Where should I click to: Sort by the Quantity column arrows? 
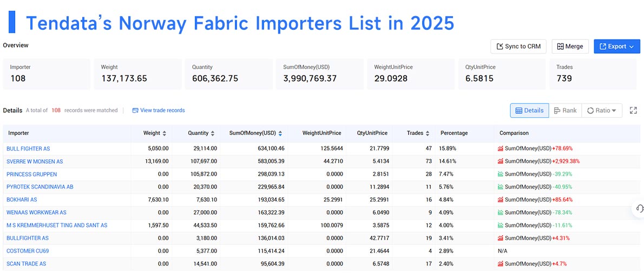click(x=212, y=133)
